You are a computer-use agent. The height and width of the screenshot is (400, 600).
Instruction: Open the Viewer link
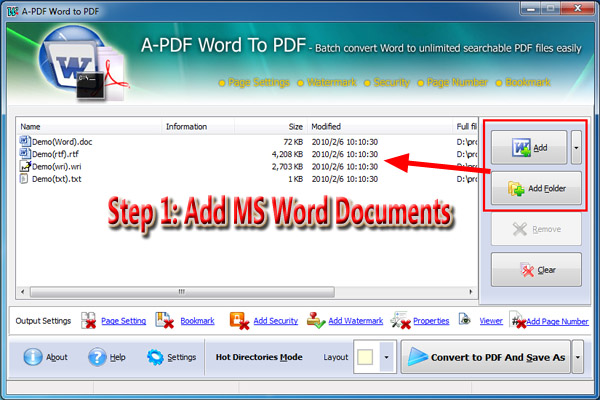491,321
